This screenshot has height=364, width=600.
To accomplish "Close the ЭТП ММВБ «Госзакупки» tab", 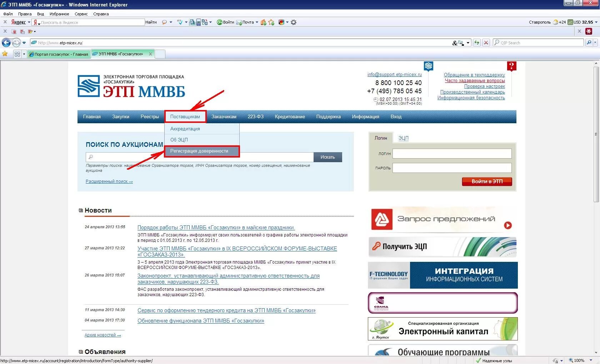I will tap(150, 54).
